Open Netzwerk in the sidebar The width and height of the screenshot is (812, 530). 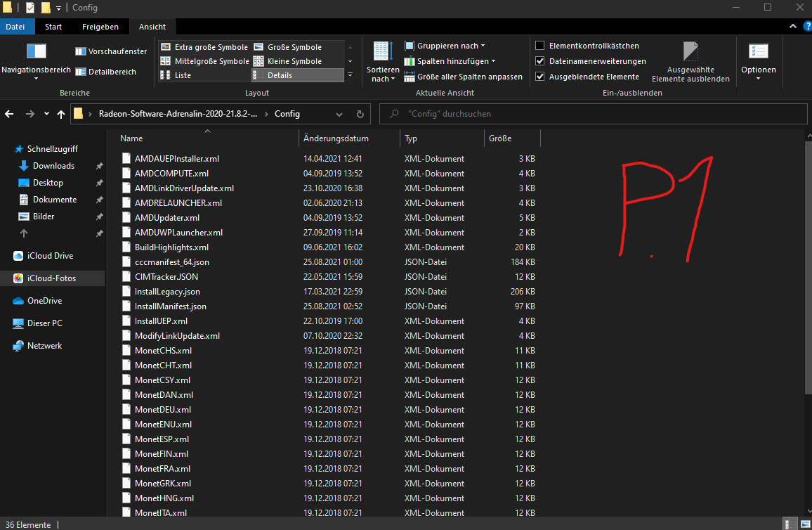point(44,346)
